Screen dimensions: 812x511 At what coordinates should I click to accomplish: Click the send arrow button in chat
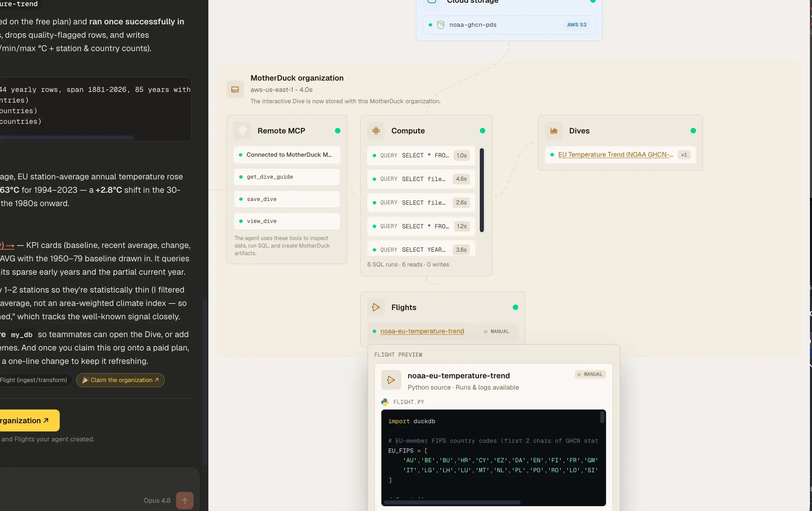185,501
